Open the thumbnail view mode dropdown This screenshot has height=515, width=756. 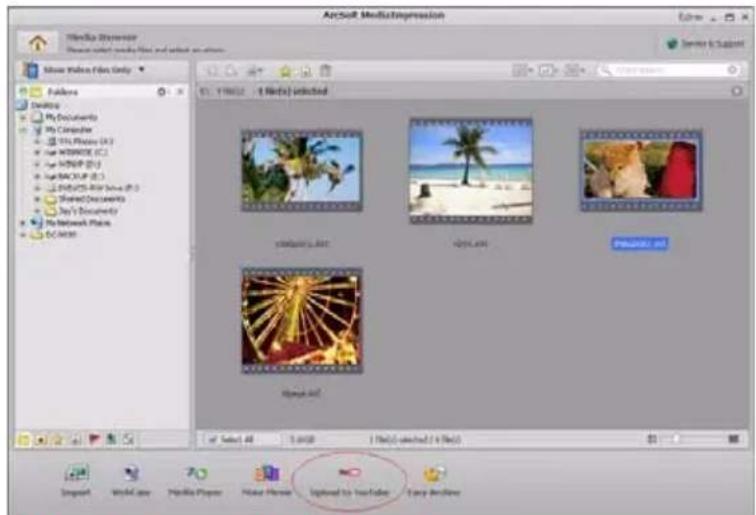[x=522, y=70]
